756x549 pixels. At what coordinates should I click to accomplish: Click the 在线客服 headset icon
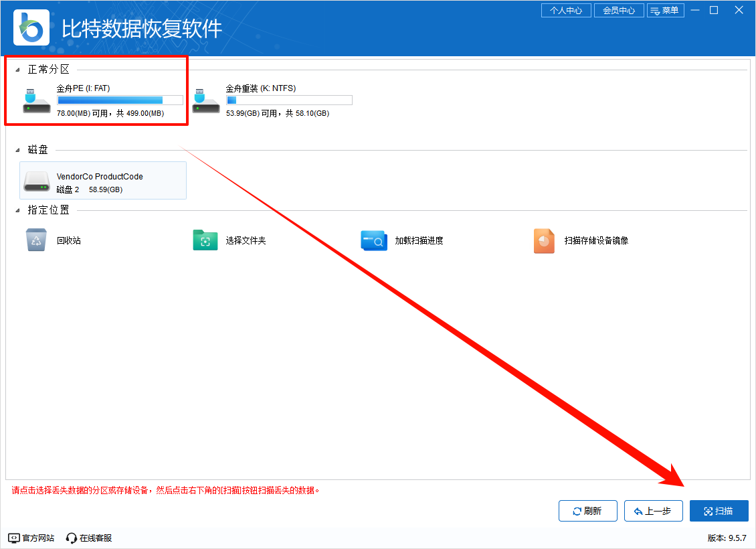coord(72,538)
